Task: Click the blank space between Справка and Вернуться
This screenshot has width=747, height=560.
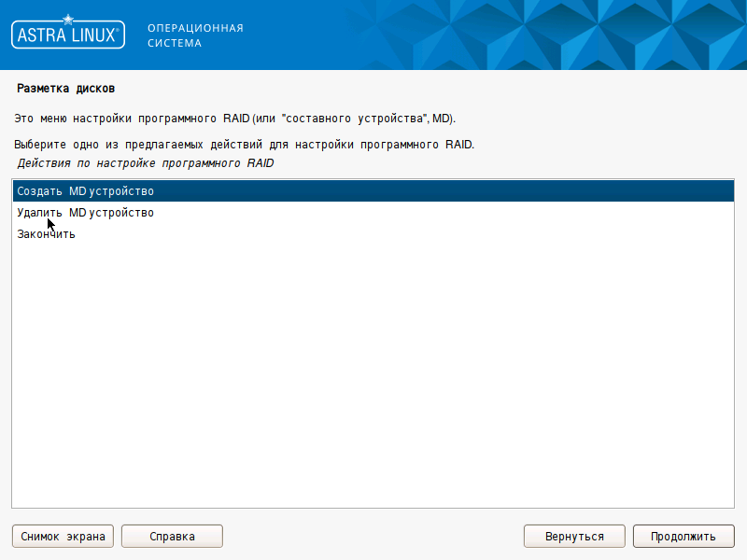Action: 373,536
